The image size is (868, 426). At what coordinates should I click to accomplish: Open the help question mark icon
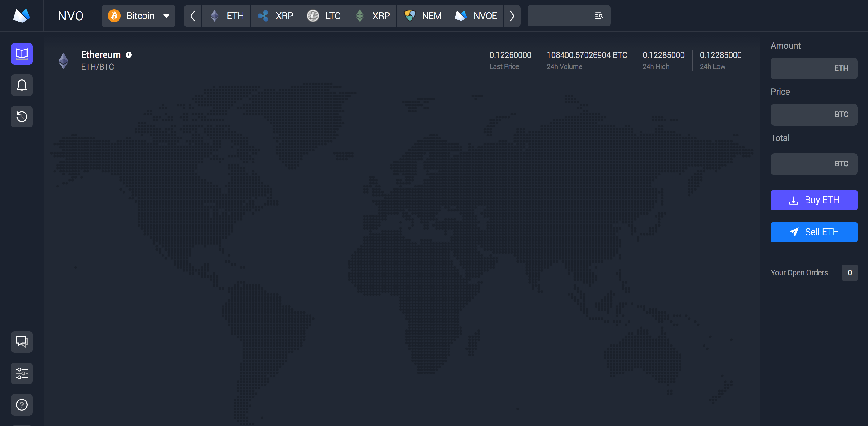pos(22,404)
